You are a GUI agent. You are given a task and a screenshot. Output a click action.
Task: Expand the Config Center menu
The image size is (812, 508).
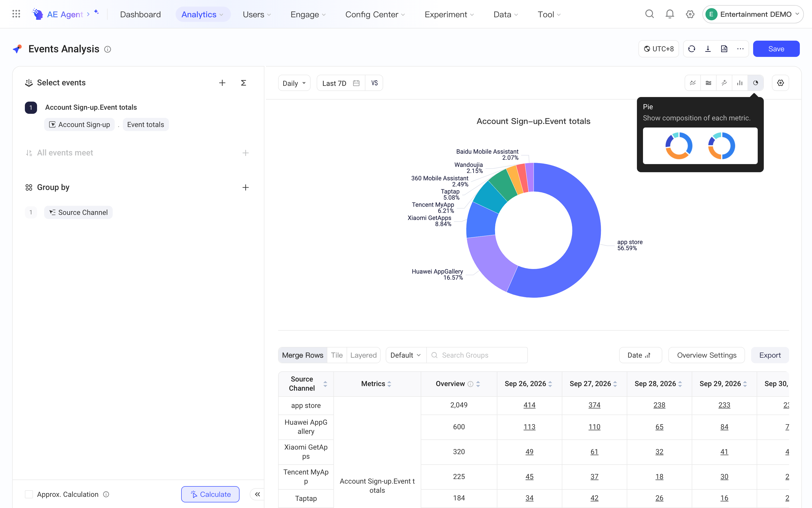click(x=375, y=14)
